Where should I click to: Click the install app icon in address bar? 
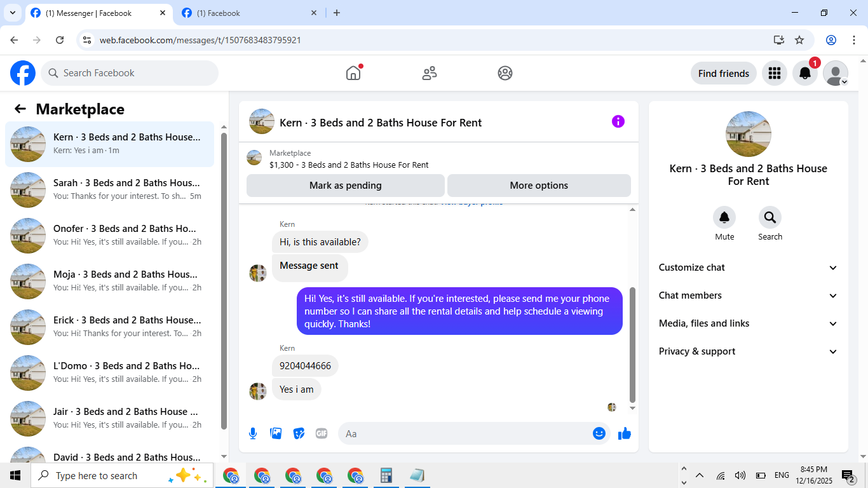[x=779, y=40]
